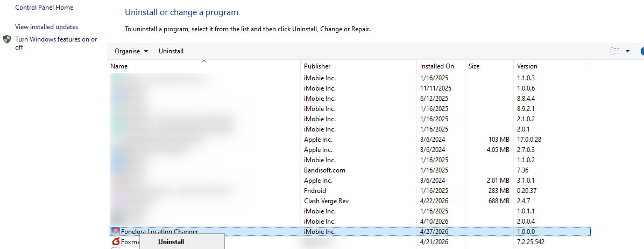Image resolution: width=644 pixels, height=249 pixels.
Task: Sort by the Installed On column header
Action: click(437, 66)
